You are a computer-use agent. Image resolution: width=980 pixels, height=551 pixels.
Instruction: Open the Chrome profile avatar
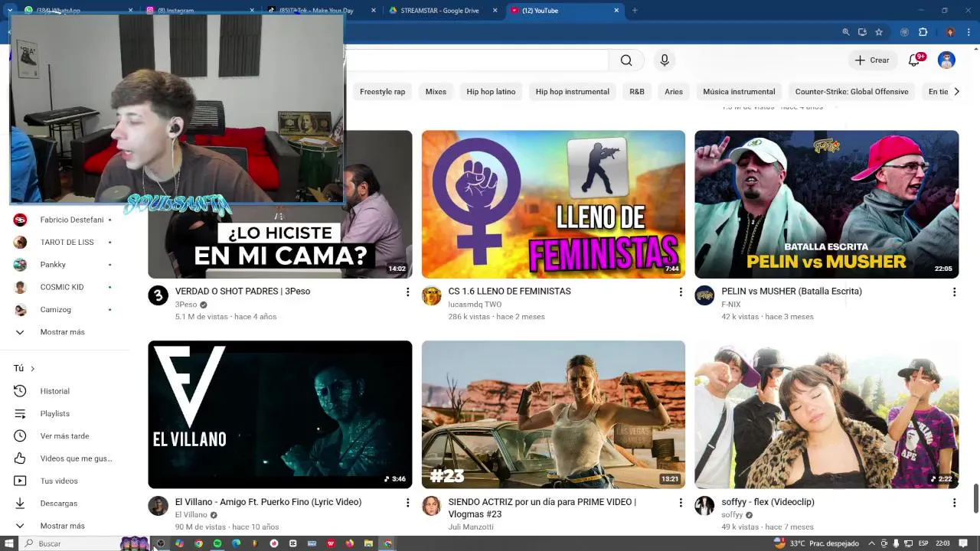(950, 32)
